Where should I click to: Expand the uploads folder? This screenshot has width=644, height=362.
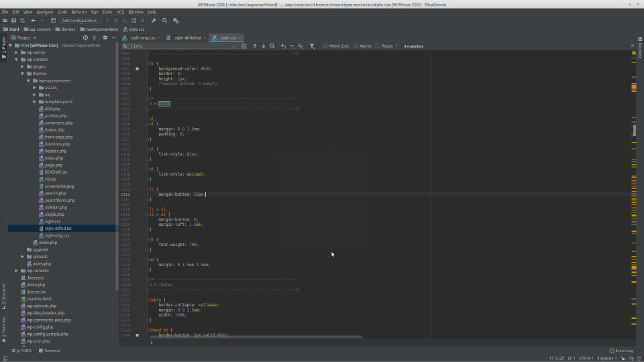[23, 257]
